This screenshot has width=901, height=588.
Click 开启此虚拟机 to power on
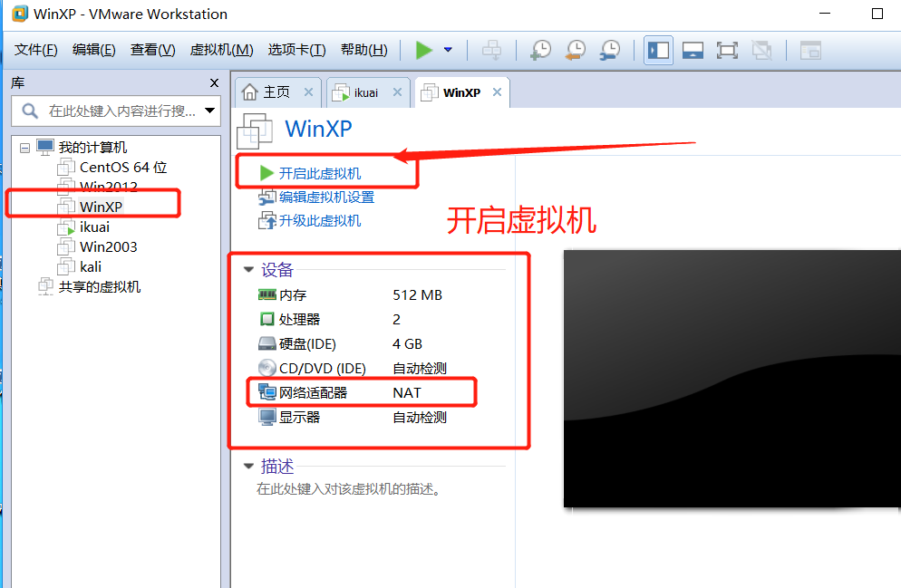point(319,173)
